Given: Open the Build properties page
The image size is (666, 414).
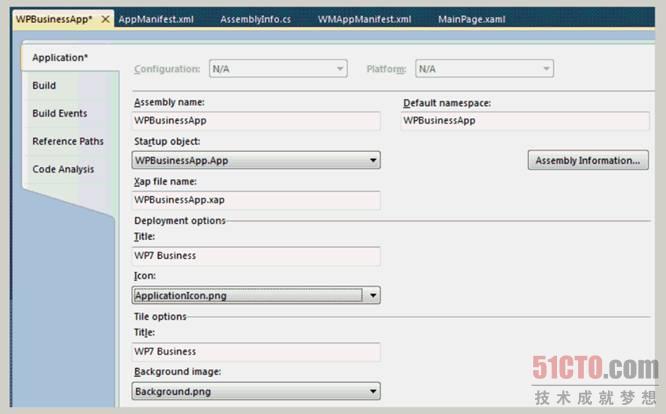Looking at the screenshot, I should (44, 85).
